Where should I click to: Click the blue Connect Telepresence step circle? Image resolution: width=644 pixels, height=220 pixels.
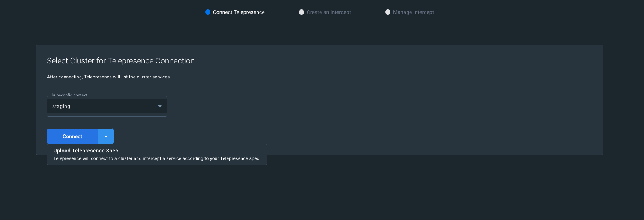tap(208, 12)
